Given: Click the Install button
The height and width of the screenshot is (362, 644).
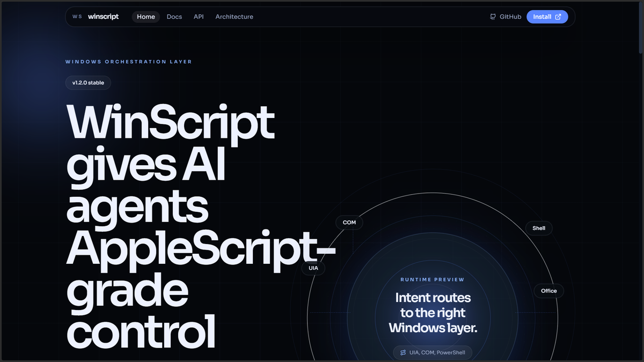Looking at the screenshot, I should [547, 17].
